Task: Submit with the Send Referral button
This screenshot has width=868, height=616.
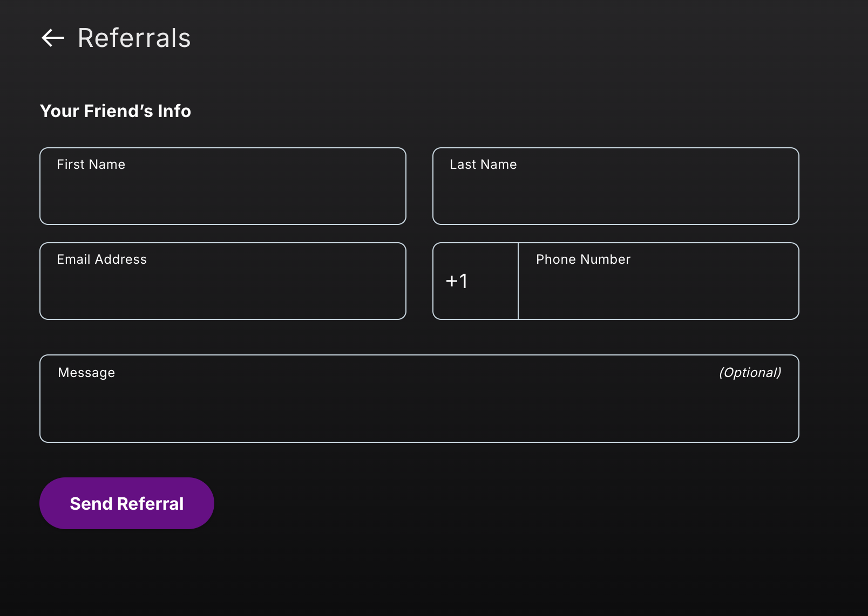Action: click(x=127, y=503)
